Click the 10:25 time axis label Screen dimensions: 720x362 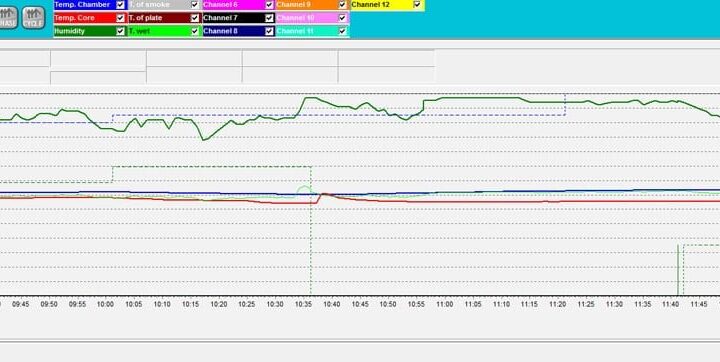point(247,304)
